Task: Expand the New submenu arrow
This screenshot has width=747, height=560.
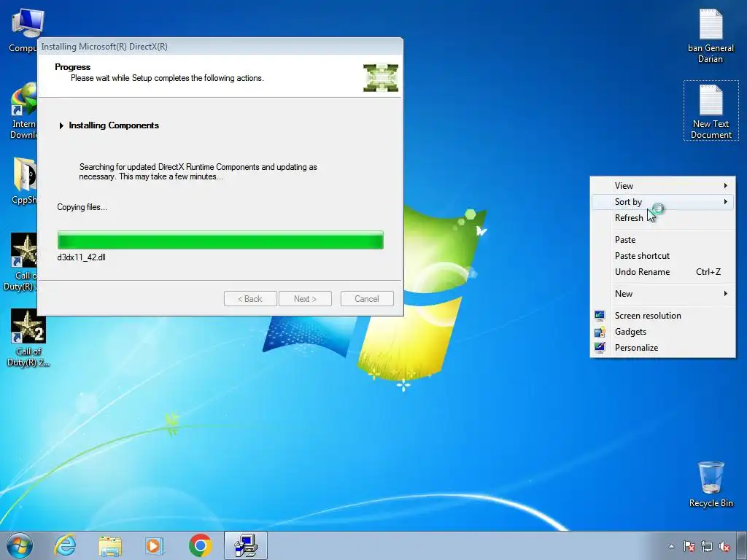Action: [726, 294]
